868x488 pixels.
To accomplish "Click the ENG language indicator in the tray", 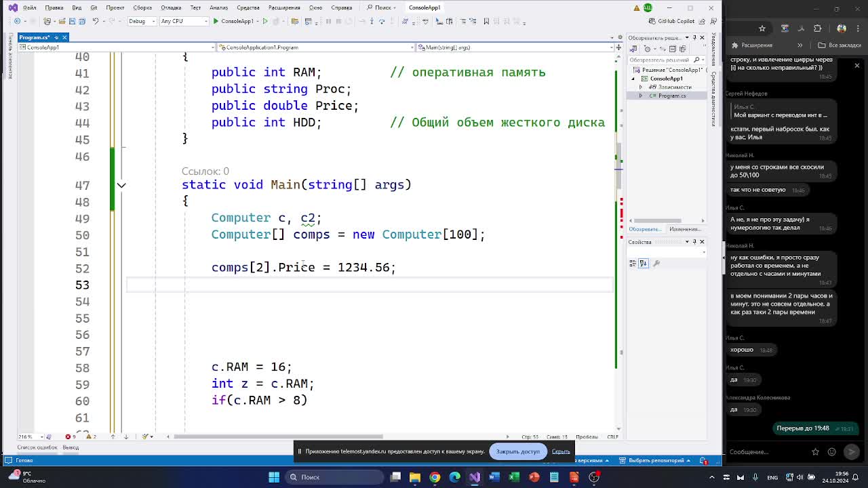I will pos(772,477).
